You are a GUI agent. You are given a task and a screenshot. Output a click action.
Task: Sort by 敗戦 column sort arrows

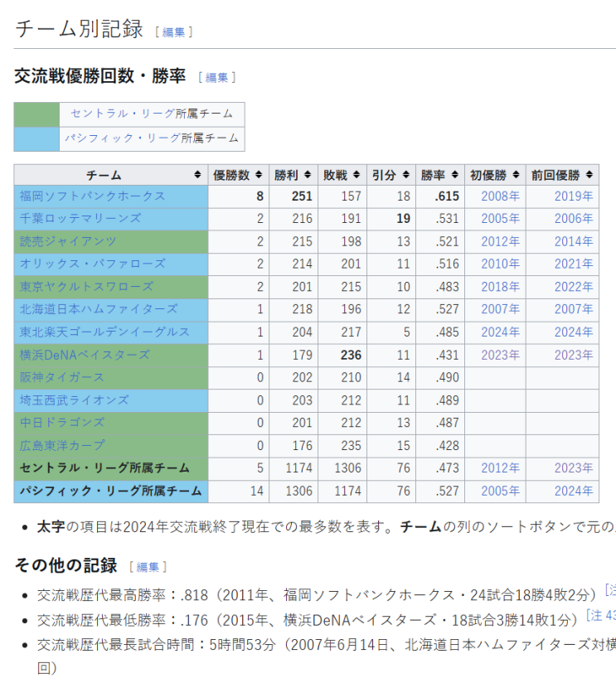click(x=357, y=175)
